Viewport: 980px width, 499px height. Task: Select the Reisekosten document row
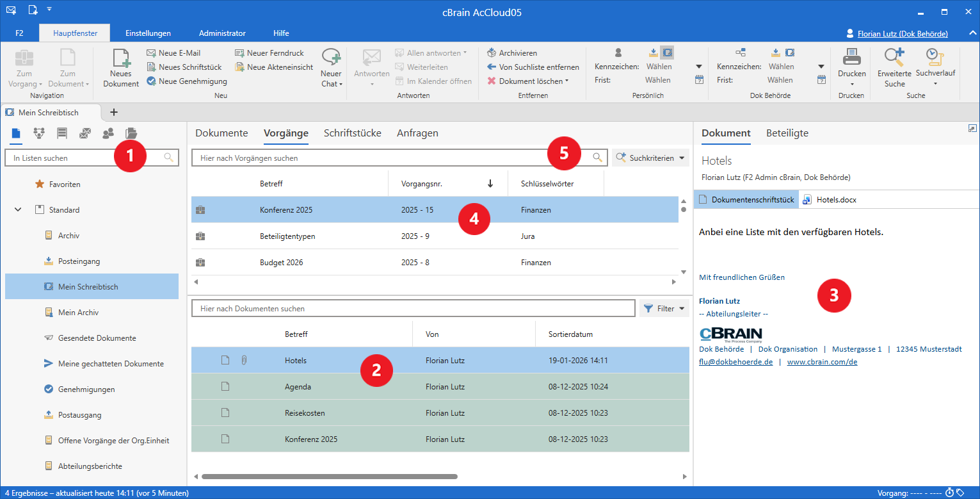(x=440, y=413)
